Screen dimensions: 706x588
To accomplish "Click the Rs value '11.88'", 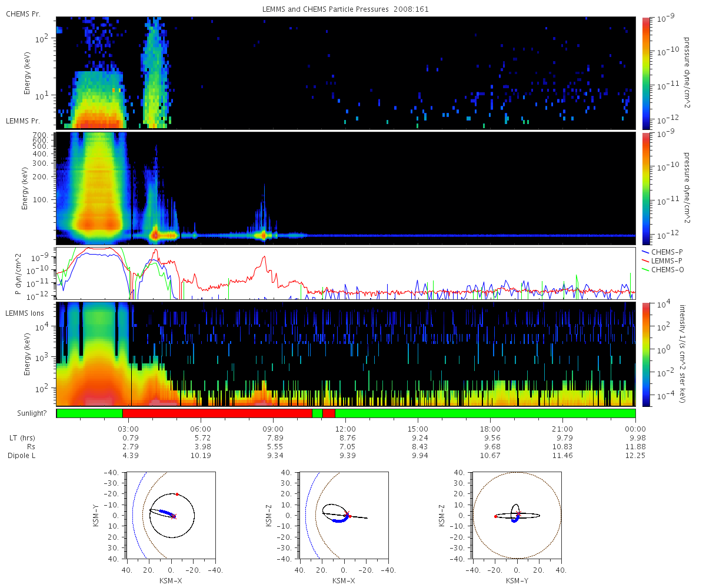I will point(635,447).
